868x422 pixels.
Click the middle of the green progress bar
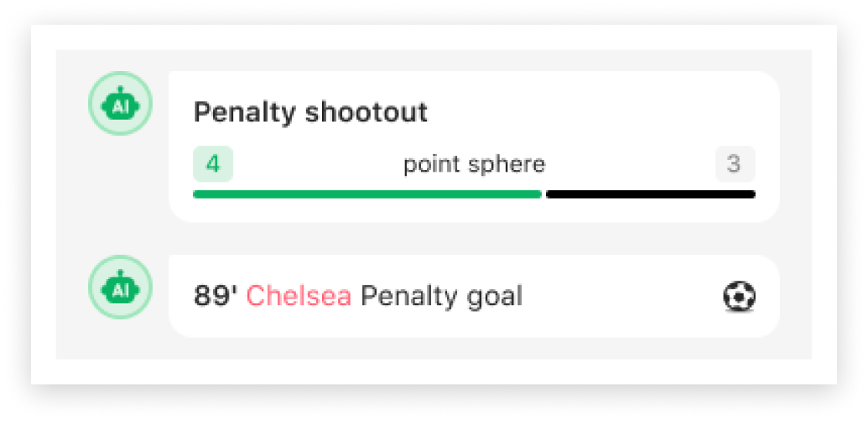click(x=367, y=194)
